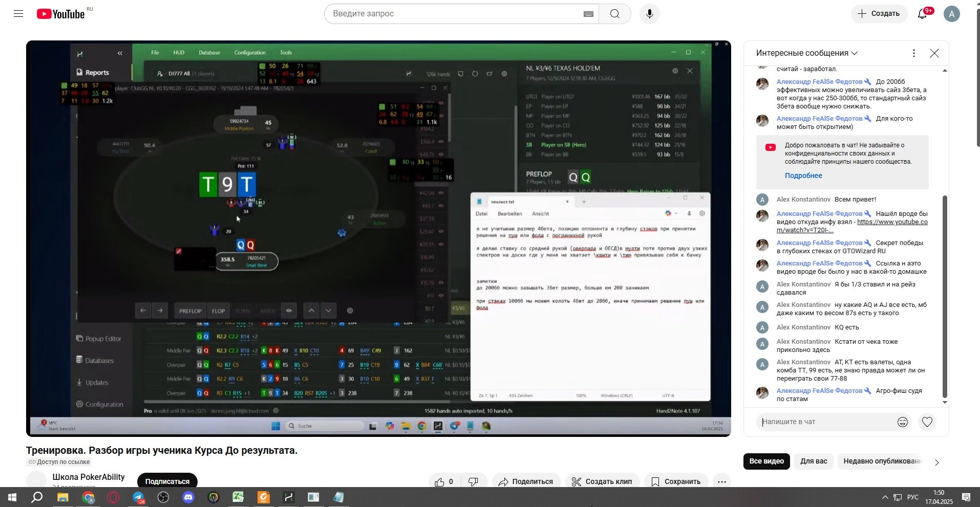This screenshot has height=507, width=980.
Task: Expand the 'Интересные сообщения' chat mode dropdown
Action: pyautogui.click(x=806, y=53)
